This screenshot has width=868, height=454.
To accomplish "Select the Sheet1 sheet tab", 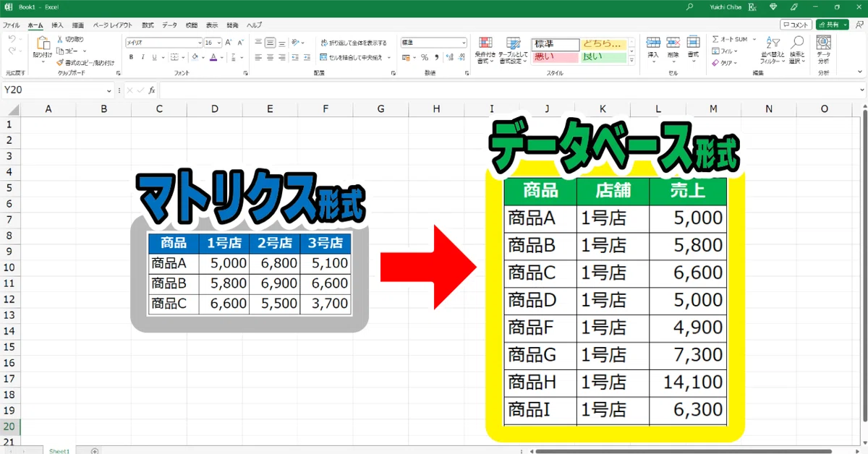I will (59, 450).
